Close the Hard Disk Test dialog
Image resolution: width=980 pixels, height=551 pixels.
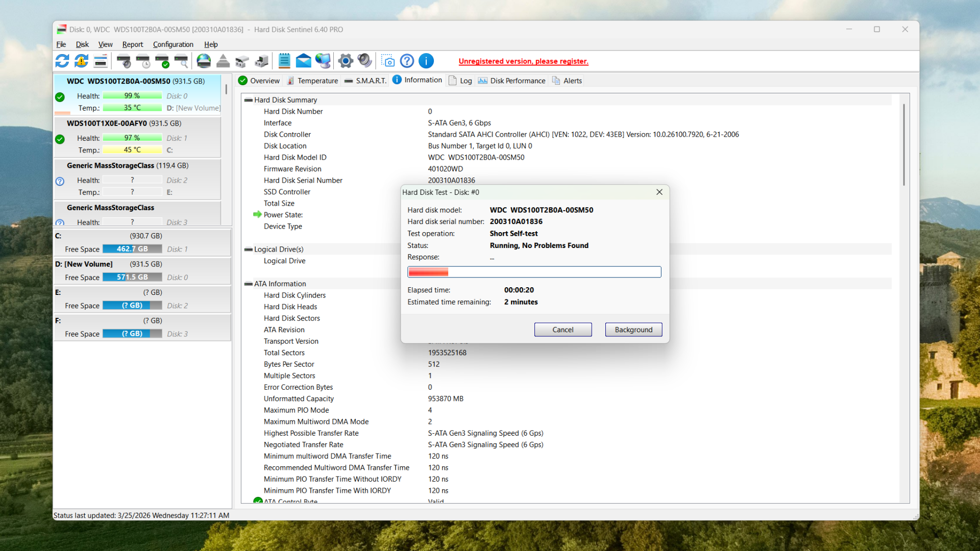tap(659, 192)
